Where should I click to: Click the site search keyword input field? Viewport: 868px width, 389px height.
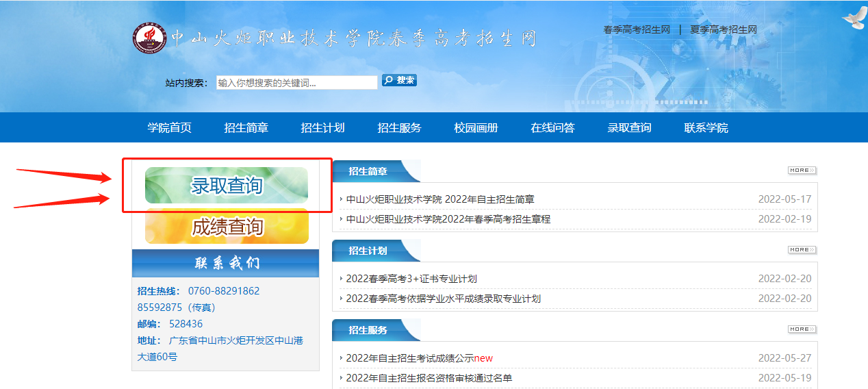click(x=296, y=83)
